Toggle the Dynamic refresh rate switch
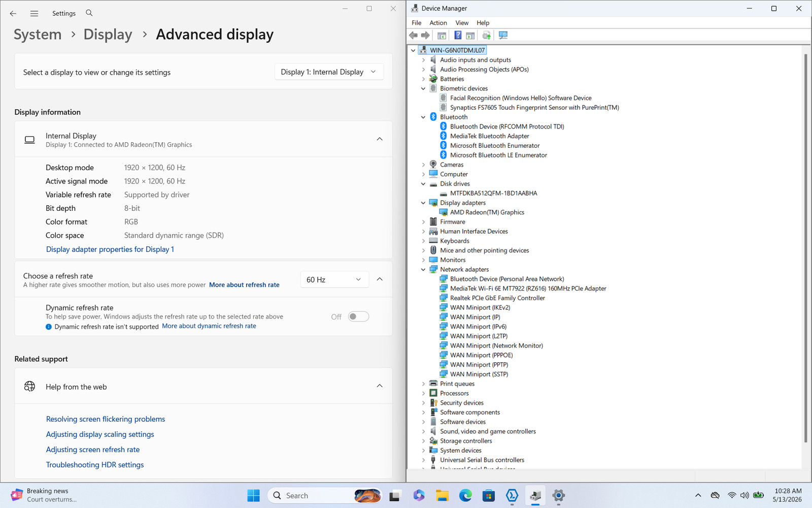812x508 pixels. click(x=358, y=316)
